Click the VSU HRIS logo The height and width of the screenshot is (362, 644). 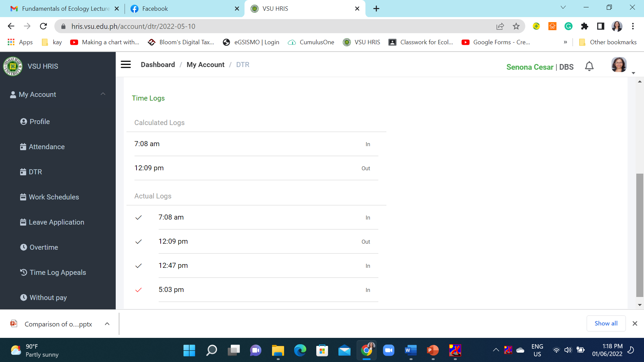tap(13, 66)
